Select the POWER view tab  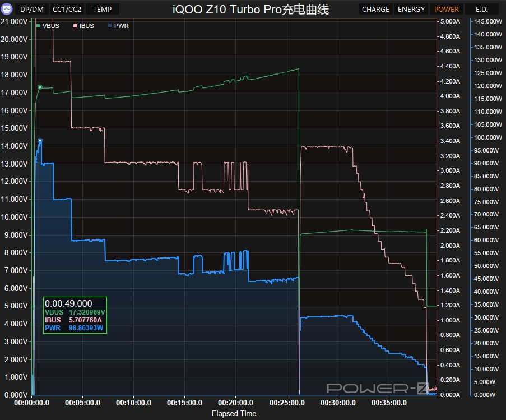click(447, 9)
